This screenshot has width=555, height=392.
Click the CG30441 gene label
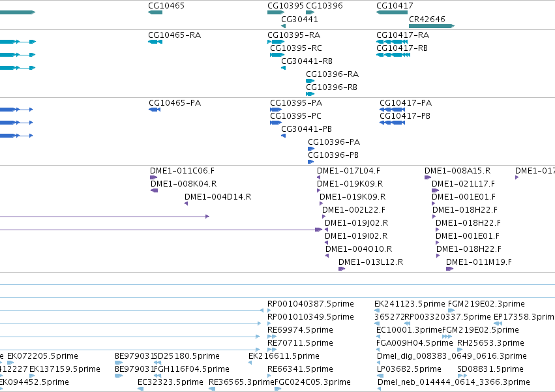click(299, 20)
